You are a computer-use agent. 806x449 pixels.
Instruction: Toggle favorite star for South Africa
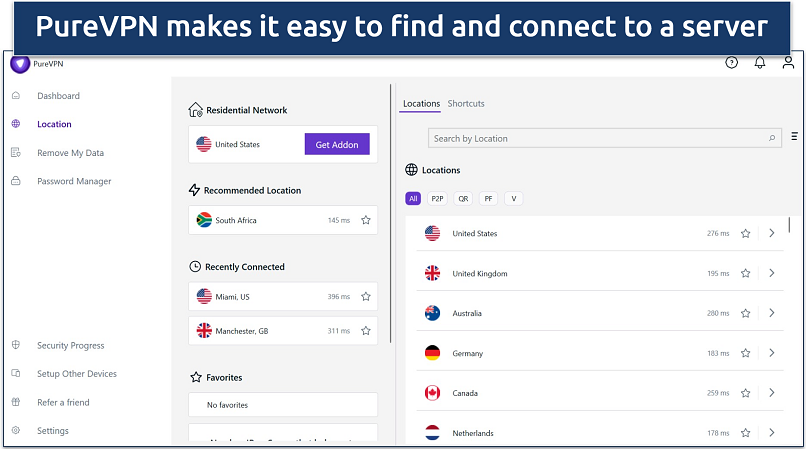tap(365, 220)
